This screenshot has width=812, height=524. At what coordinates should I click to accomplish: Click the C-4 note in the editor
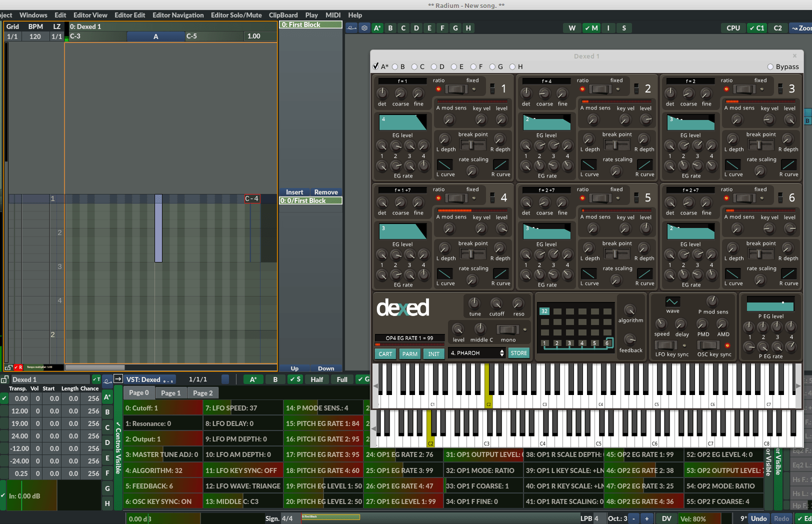click(x=252, y=198)
